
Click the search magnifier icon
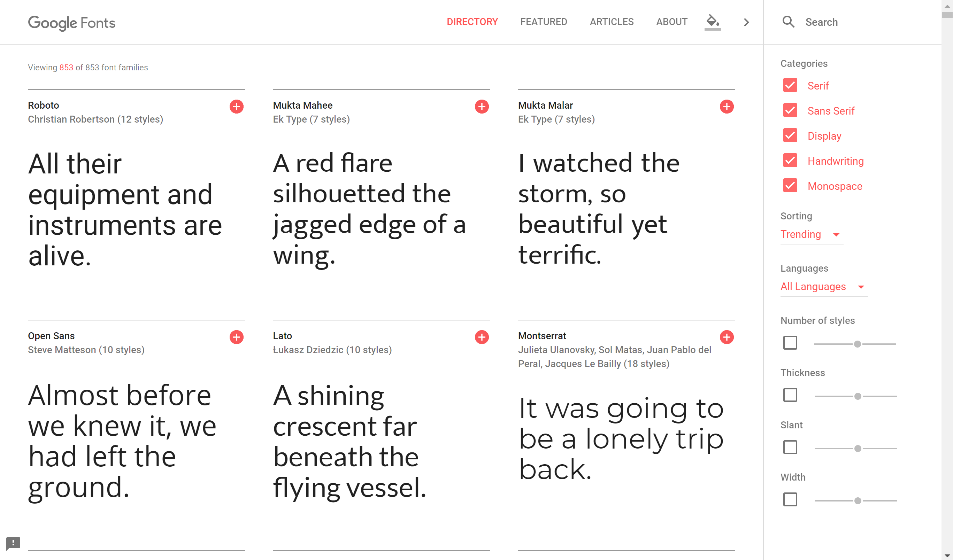(x=788, y=22)
